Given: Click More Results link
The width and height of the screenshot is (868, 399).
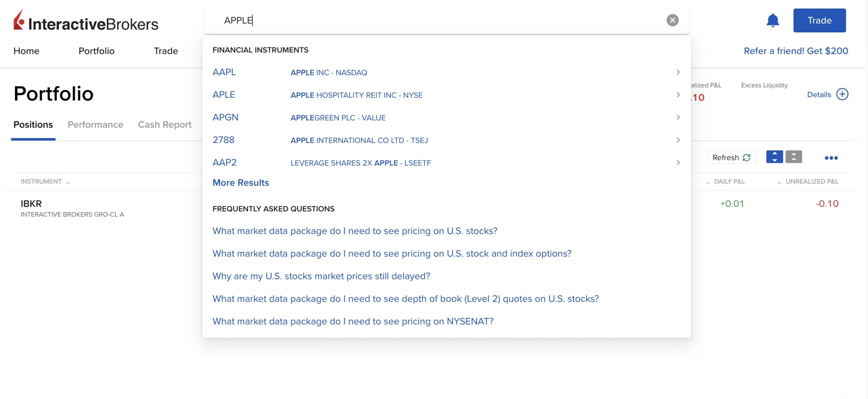Looking at the screenshot, I should coord(241,183).
